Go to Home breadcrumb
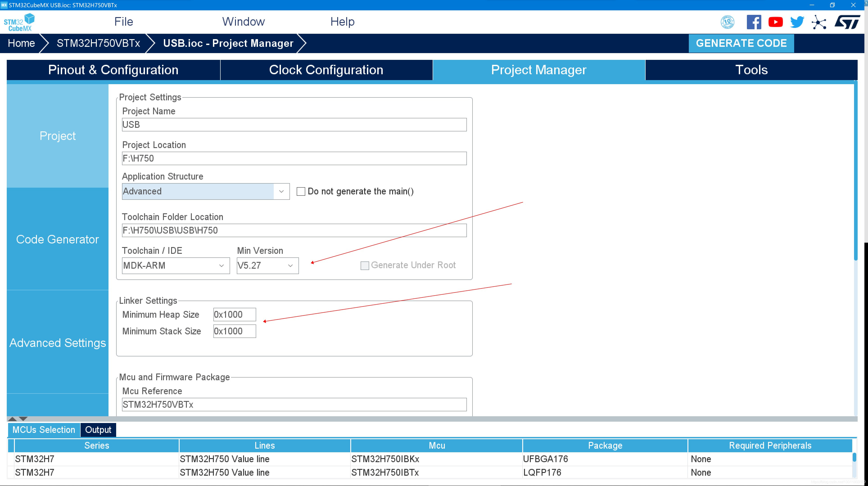Image resolution: width=868 pixels, height=486 pixels. click(x=21, y=43)
